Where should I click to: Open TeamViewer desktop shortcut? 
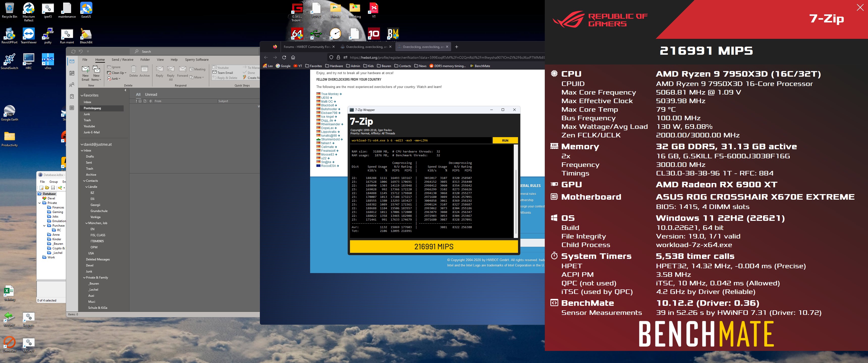tap(29, 36)
